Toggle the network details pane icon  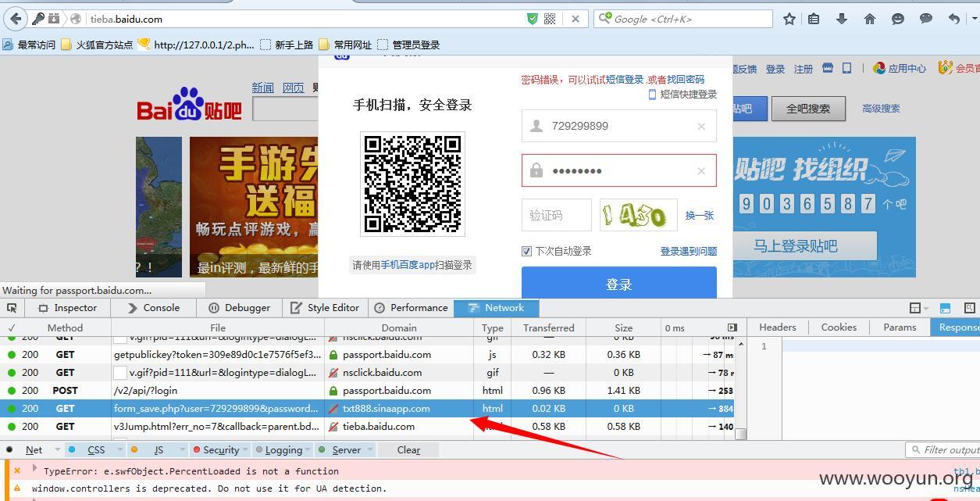click(732, 327)
